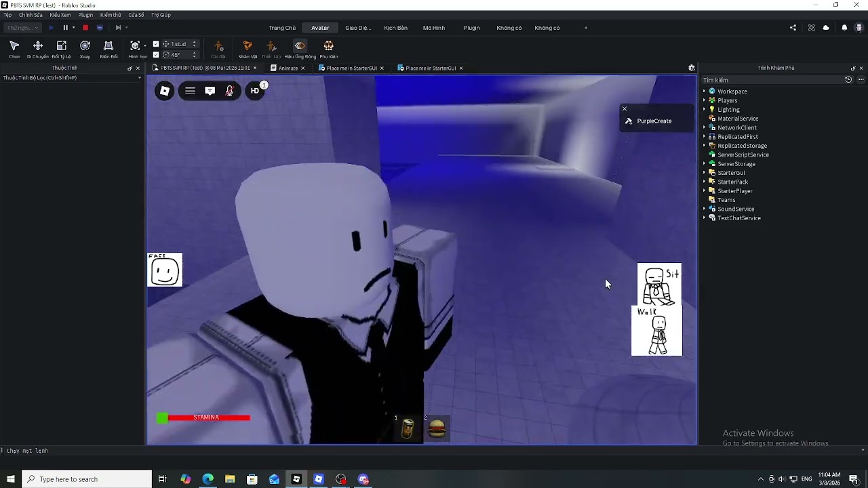
Task: Open the Kiểu Xem menu
Action: [60, 15]
